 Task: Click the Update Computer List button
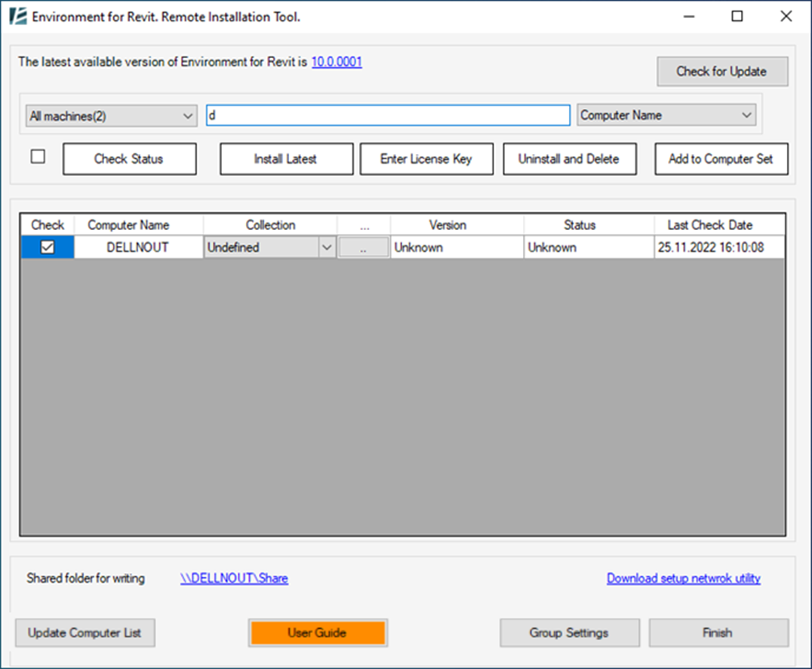(85, 633)
